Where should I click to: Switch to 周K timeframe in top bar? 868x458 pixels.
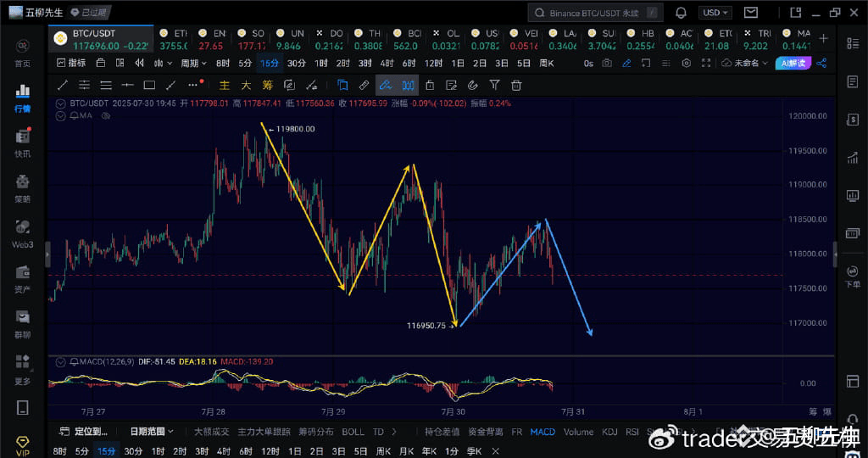(547, 63)
